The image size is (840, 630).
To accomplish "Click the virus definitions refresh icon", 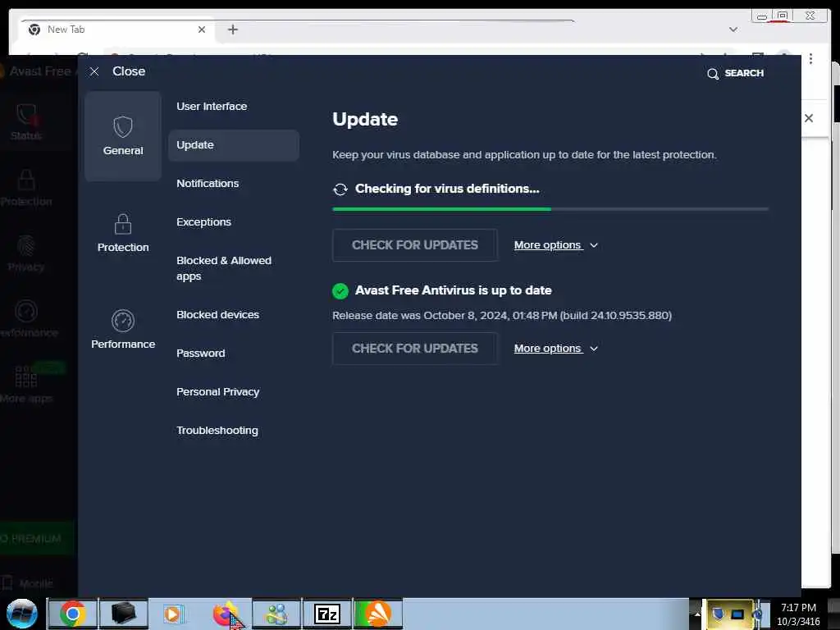I will tap(340, 189).
